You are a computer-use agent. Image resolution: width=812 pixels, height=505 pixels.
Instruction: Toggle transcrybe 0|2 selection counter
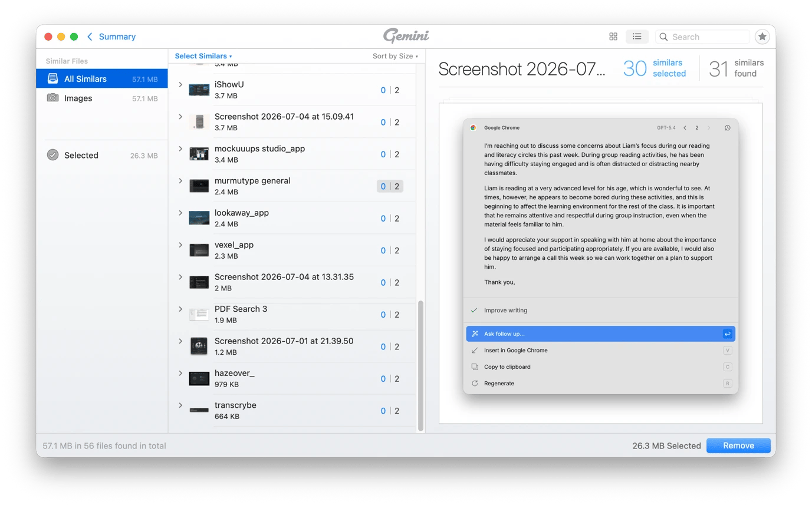pos(390,411)
